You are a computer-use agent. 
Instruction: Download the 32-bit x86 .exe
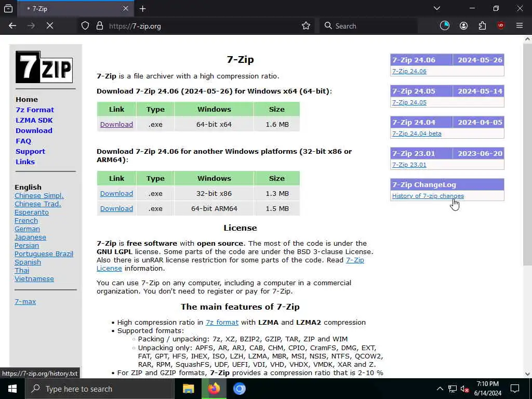(116, 194)
